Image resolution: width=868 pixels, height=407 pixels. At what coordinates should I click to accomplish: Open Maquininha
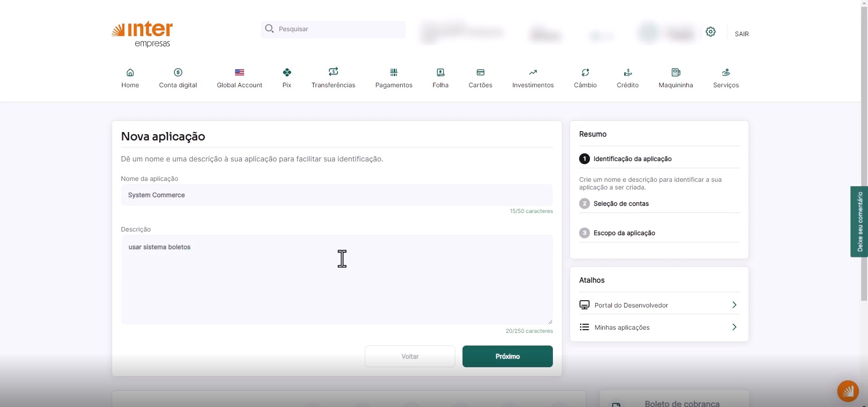pos(676,78)
